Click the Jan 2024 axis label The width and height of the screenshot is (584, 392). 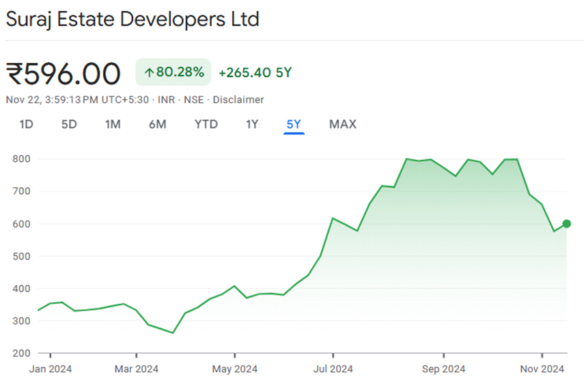click(51, 369)
